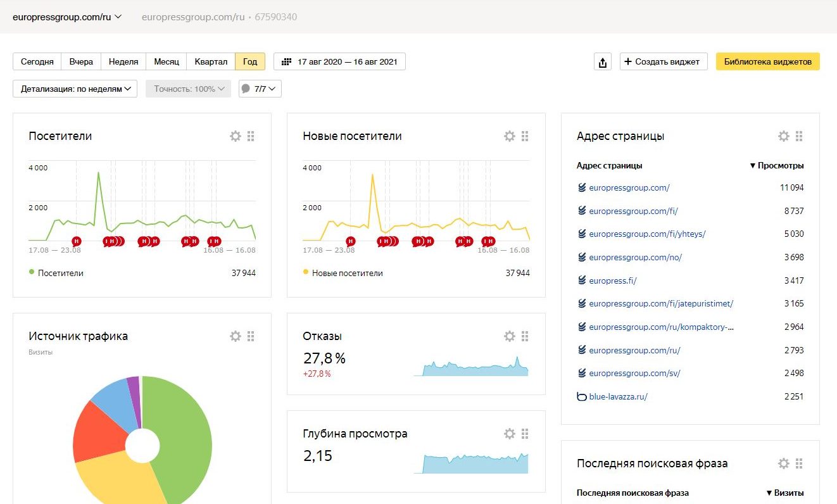Viewport: 837px width, 504px height.
Task: Select the Вчера period tab
Action: [81, 62]
